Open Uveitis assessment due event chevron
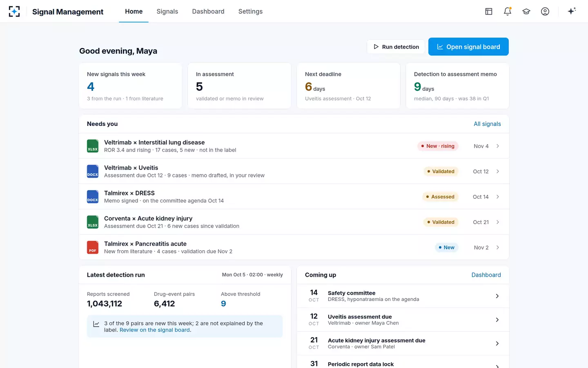The height and width of the screenshot is (368, 588). tap(497, 320)
